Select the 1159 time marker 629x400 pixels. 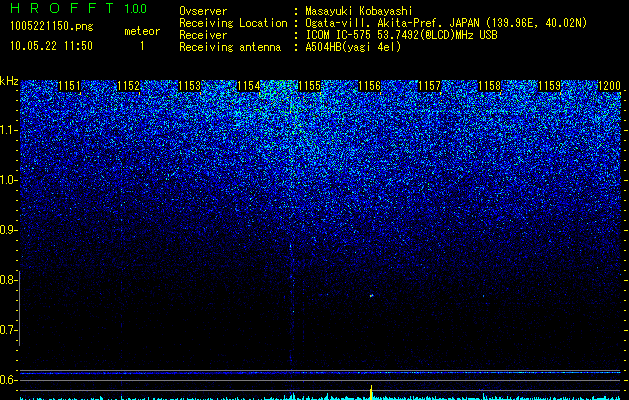pos(549,86)
